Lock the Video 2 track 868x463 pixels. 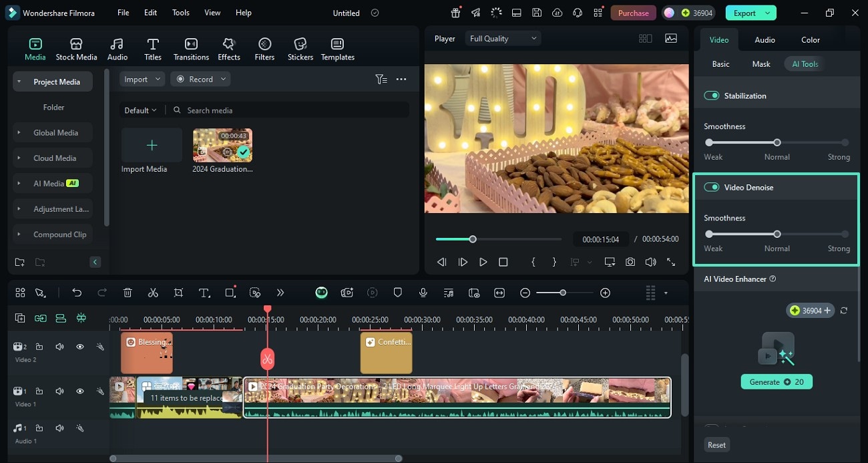(x=39, y=347)
